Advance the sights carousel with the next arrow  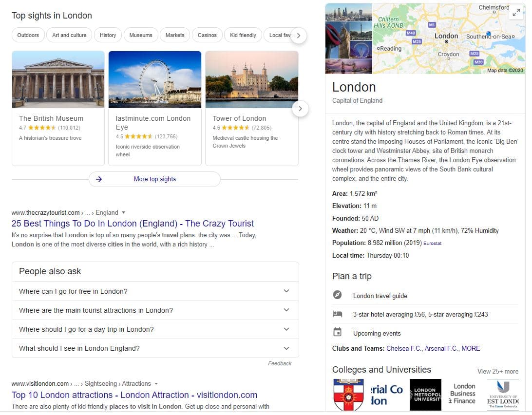300,109
